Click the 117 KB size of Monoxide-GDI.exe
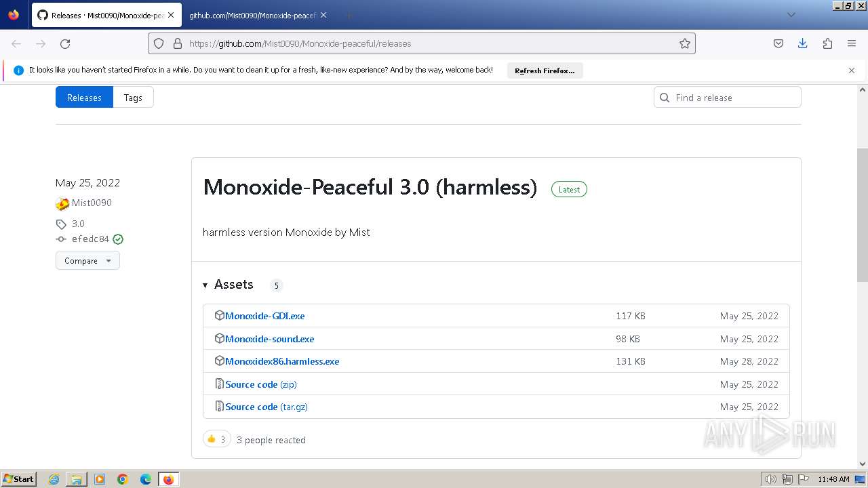868x488 pixels. coord(631,316)
